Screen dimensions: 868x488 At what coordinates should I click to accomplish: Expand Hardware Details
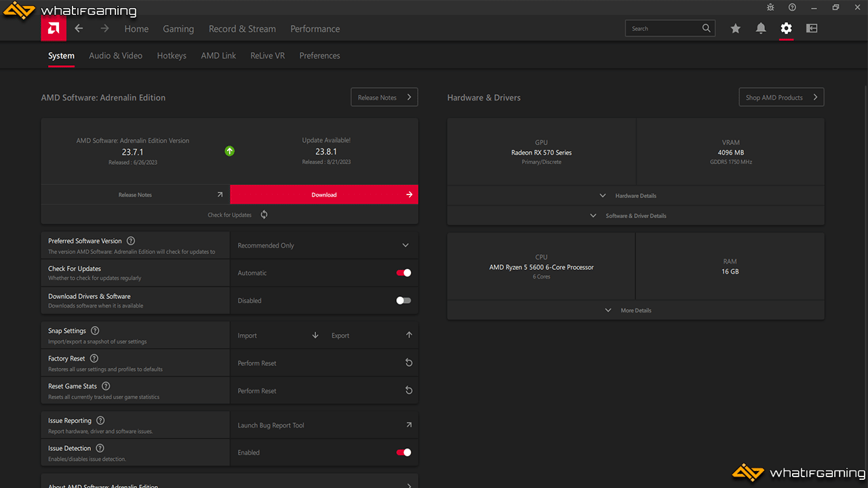[635, 196]
